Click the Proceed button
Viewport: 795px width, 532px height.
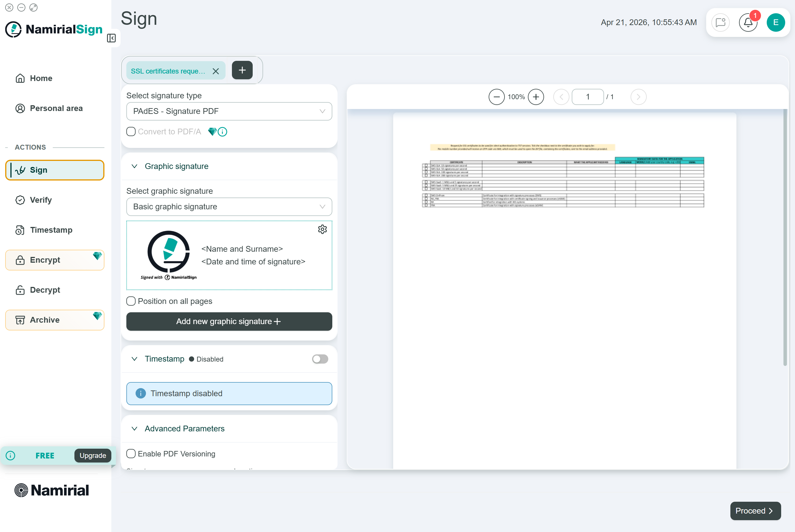pos(755,511)
